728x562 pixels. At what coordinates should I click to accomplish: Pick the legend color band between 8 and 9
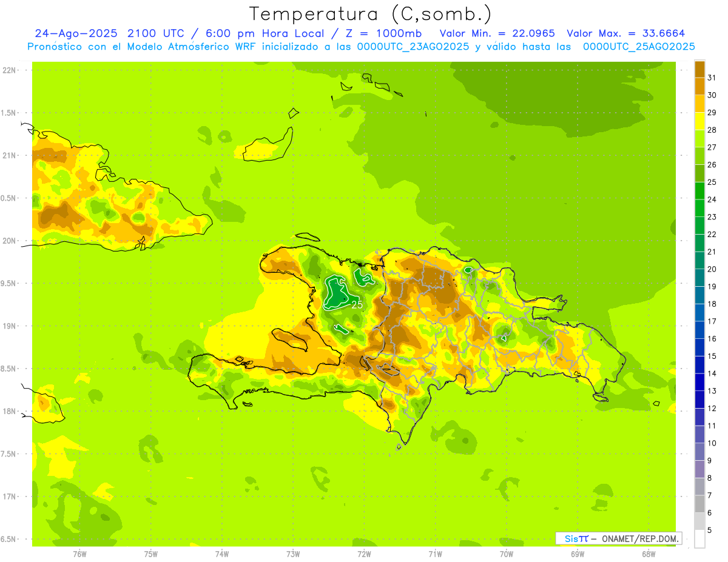[699, 469]
